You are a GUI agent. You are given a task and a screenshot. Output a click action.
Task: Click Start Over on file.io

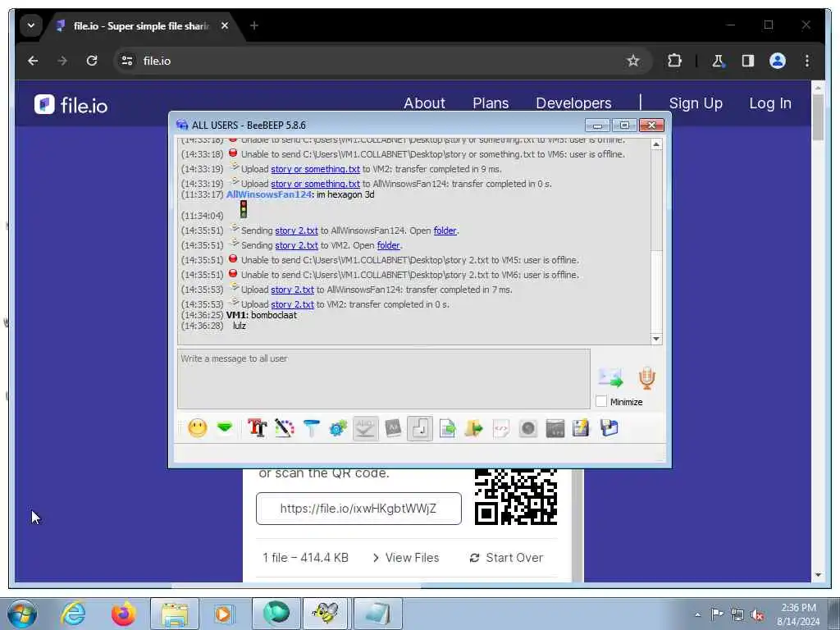pyautogui.click(x=506, y=558)
